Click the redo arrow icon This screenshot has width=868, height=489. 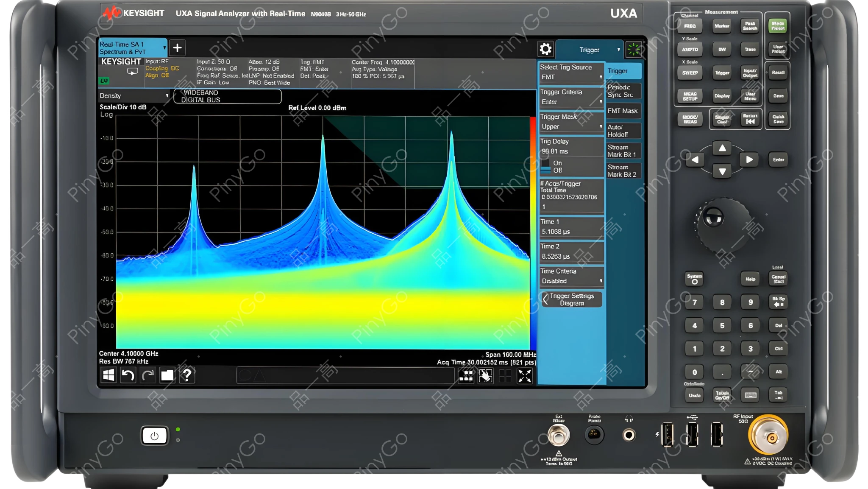147,375
